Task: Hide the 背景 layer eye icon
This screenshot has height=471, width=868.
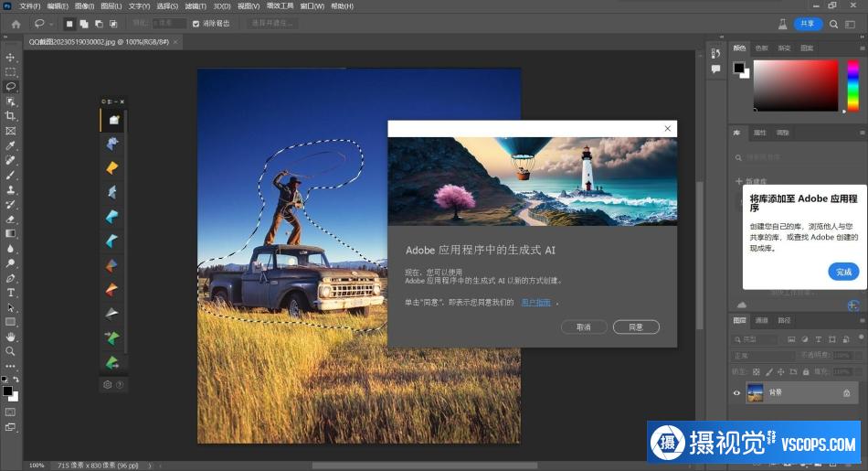Action: pyautogui.click(x=736, y=393)
